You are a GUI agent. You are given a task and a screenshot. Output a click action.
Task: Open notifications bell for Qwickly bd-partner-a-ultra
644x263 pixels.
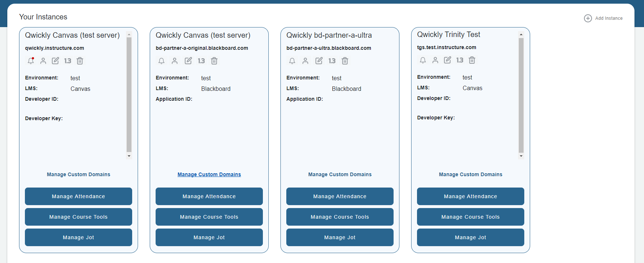[292, 61]
